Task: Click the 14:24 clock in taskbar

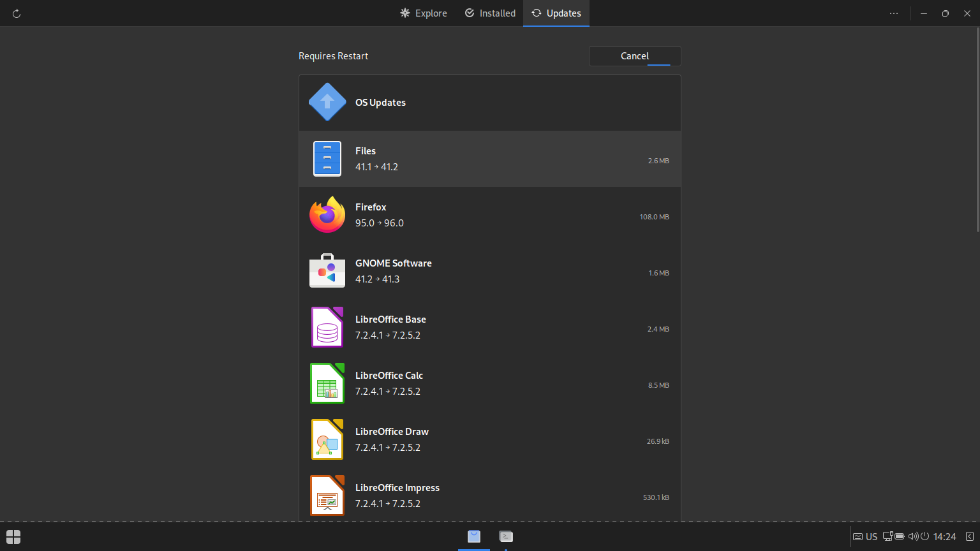Action: click(x=944, y=536)
